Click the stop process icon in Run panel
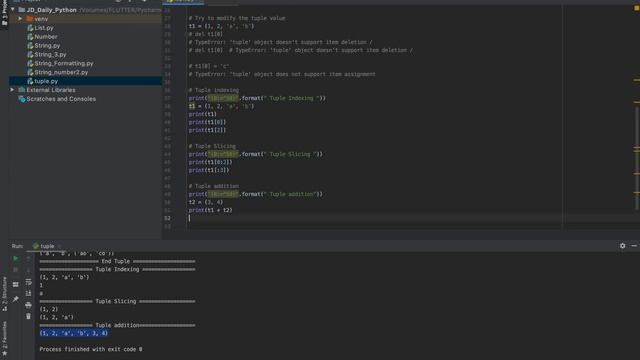 coord(16,270)
